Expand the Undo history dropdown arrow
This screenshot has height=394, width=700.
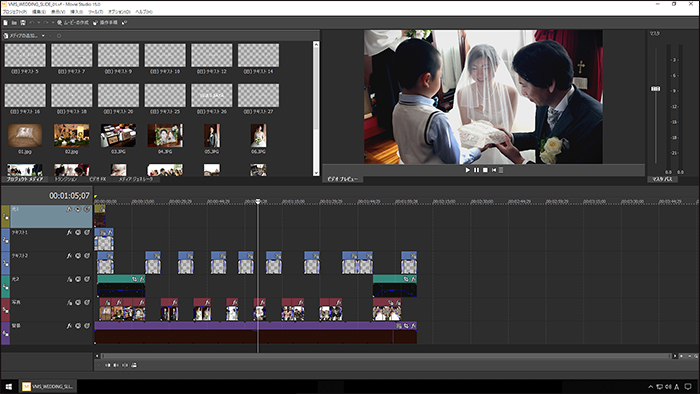38,22
